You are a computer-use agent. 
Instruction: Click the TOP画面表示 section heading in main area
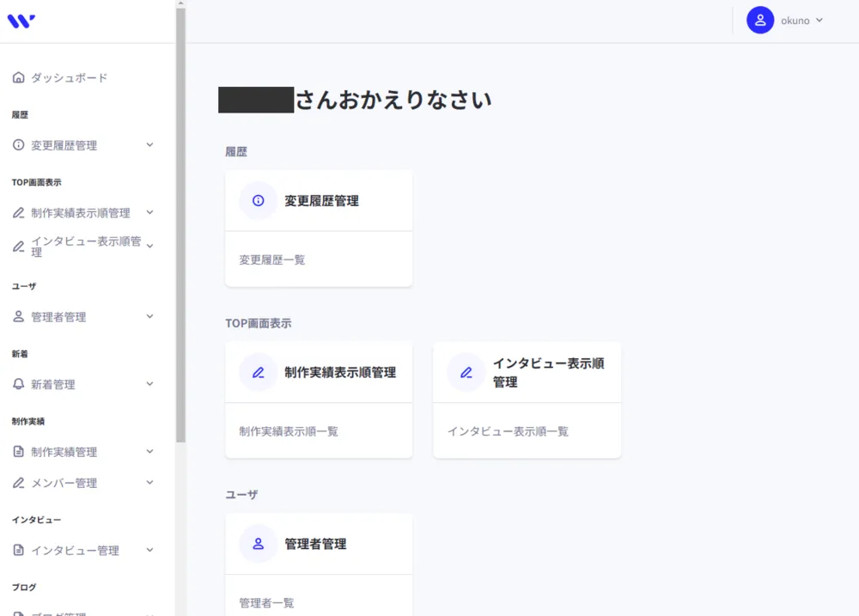coord(259,323)
